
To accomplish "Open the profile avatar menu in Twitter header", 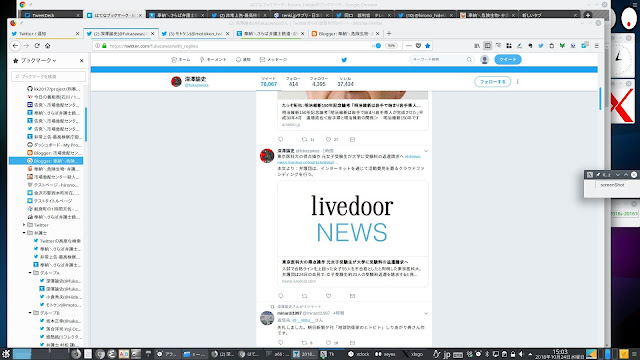I will tap(484, 60).
